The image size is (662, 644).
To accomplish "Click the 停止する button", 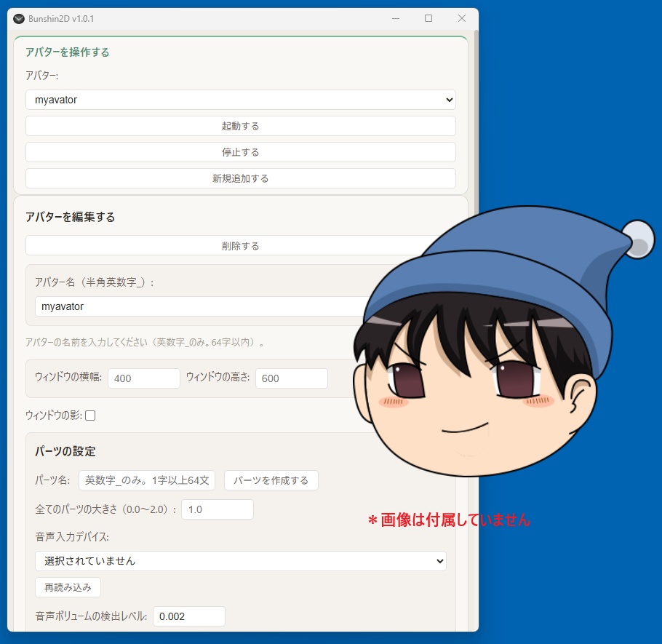I will 241,152.
